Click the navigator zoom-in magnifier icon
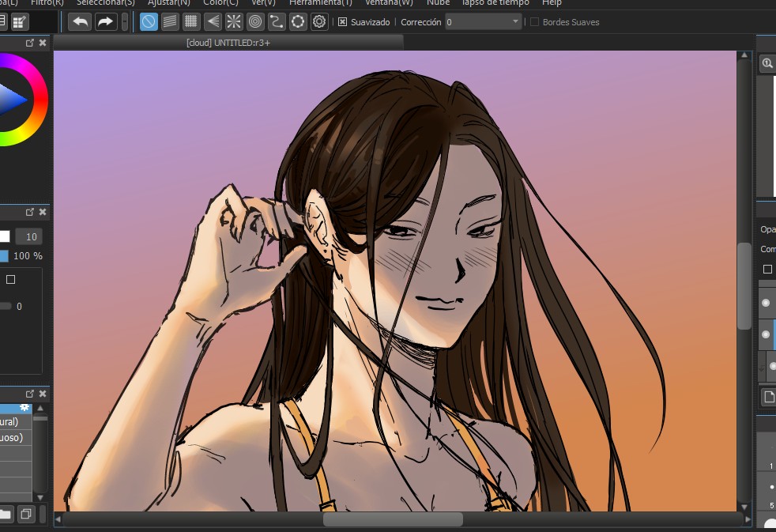 (767, 63)
